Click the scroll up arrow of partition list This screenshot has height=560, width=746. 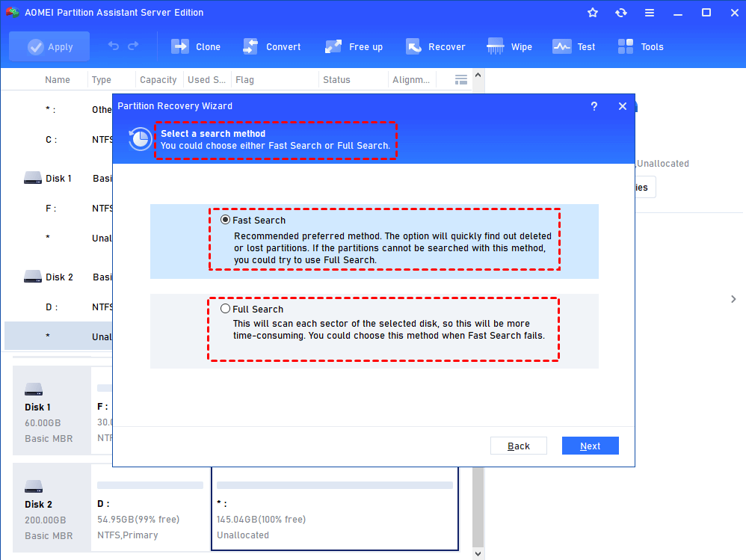(478, 76)
